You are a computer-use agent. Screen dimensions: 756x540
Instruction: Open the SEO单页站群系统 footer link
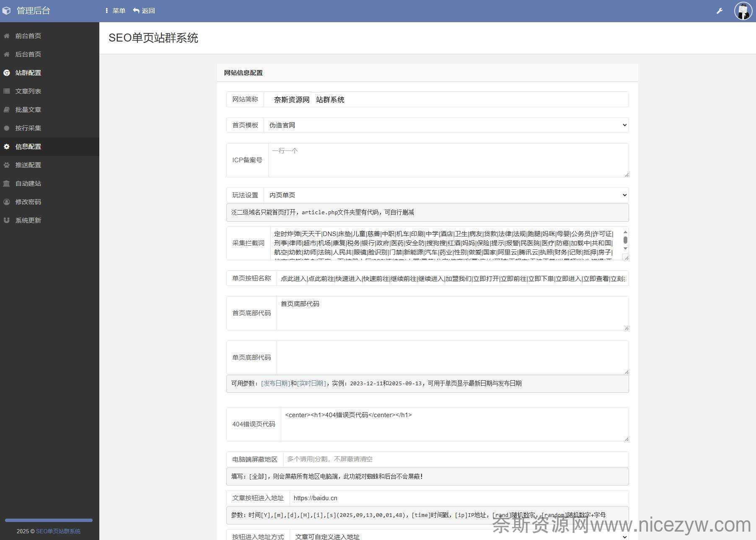click(x=58, y=531)
